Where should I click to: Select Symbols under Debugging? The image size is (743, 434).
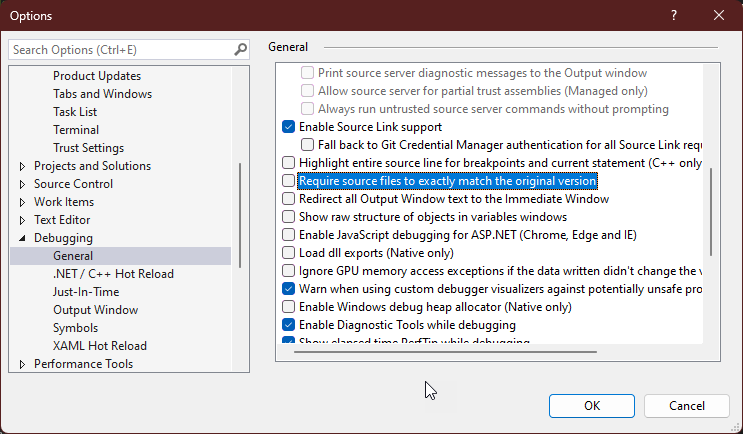tap(75, 328)
